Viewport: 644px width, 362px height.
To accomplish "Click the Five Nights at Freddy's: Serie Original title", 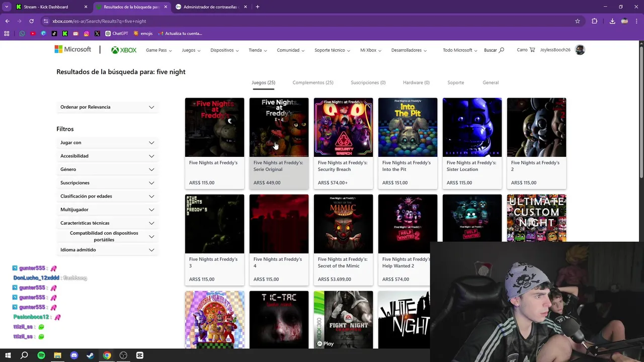I will click(278, 166).
